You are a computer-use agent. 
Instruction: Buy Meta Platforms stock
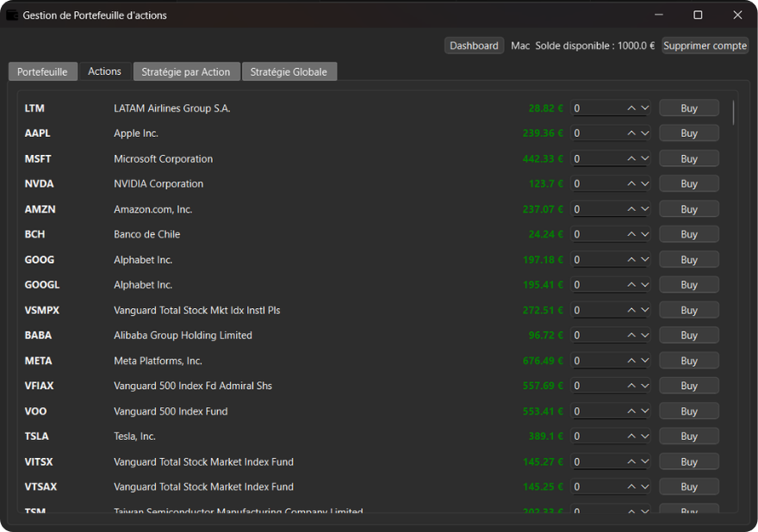point(689,361)
